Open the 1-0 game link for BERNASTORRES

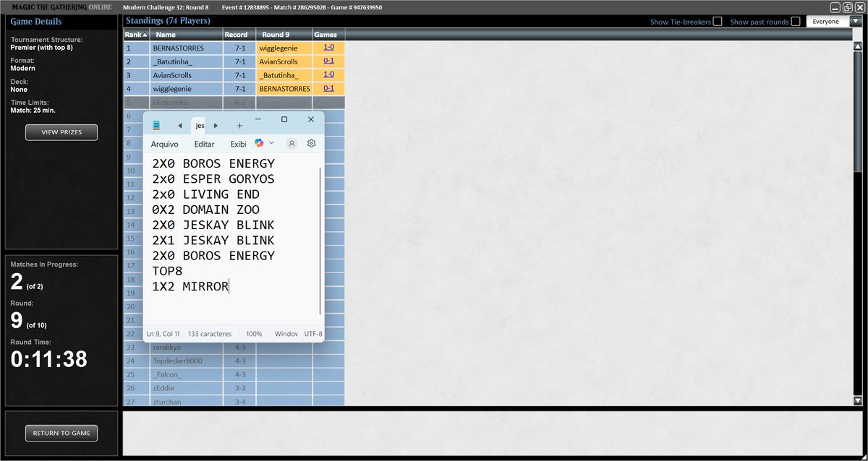pos(328,47)
